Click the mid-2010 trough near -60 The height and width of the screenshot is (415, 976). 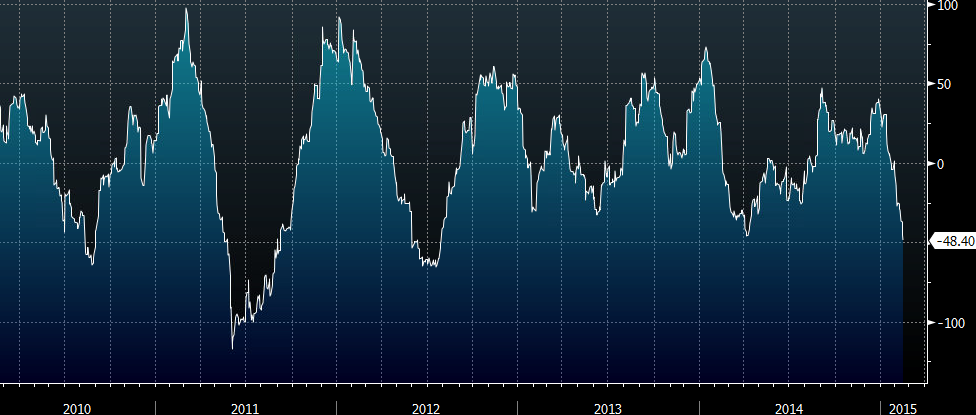tap(92, 264)
